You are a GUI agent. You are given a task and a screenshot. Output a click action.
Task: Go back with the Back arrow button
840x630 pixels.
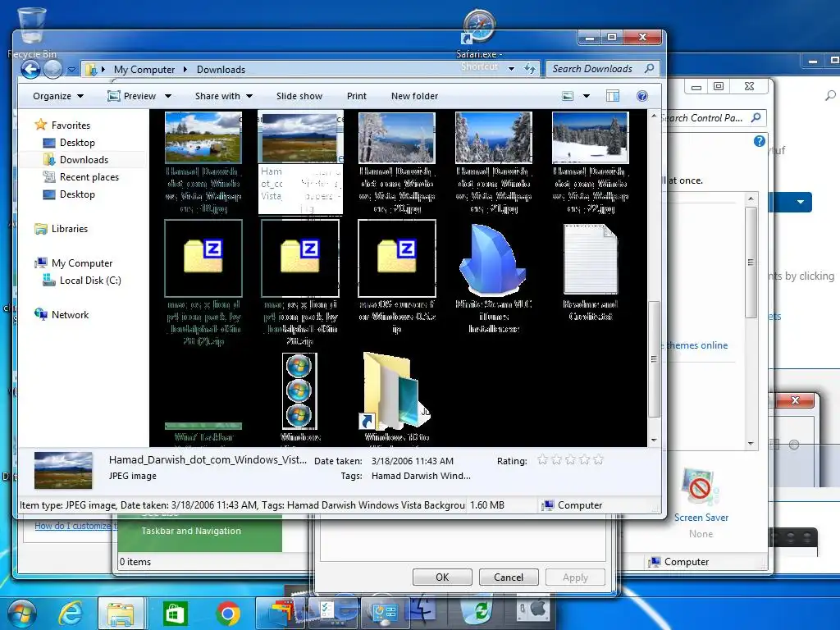pos(30,69)
